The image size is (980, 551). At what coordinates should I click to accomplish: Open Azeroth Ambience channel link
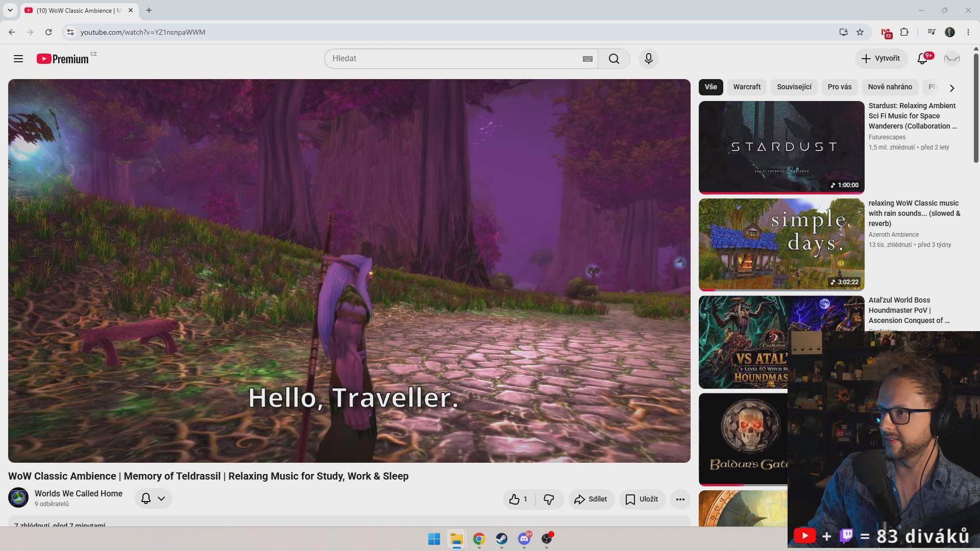tap(894, 235)
